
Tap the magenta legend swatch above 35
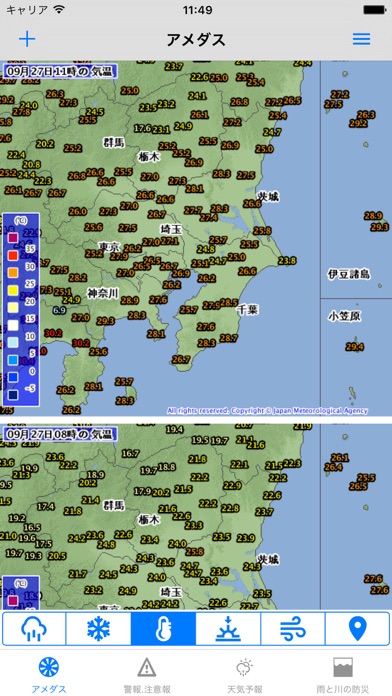(13, 238)
